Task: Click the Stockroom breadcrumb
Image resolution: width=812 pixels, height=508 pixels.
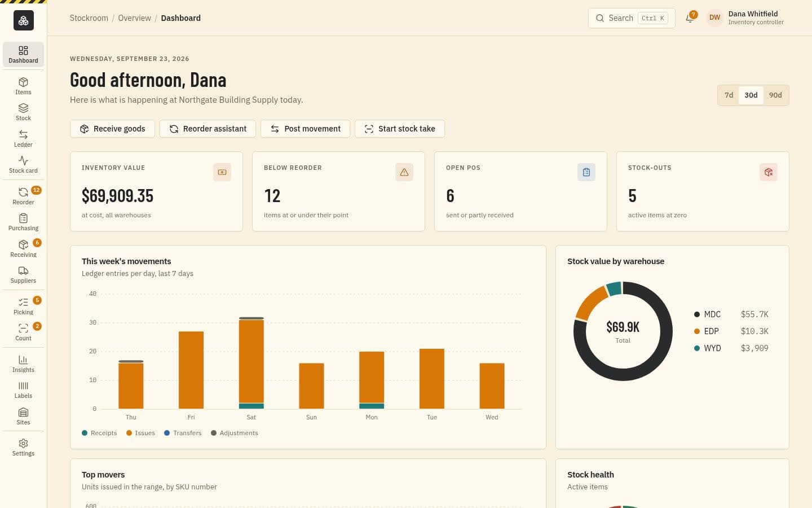Action: 89,18
